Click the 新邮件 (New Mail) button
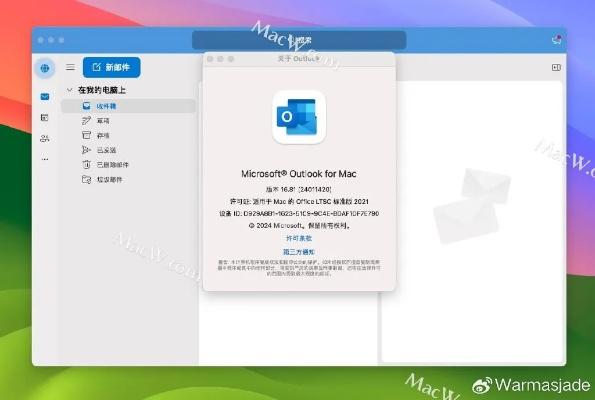Viewport: 595px width, 400px height. 112,67
